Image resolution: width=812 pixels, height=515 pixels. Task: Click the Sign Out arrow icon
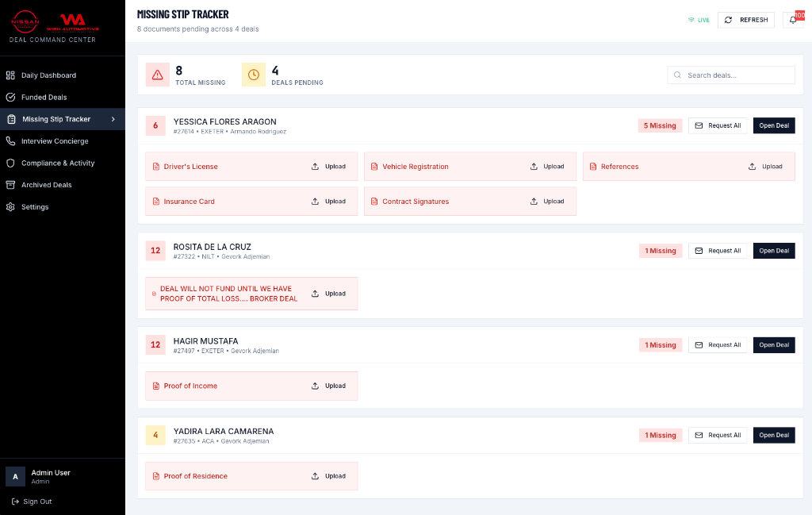[16, 502]
